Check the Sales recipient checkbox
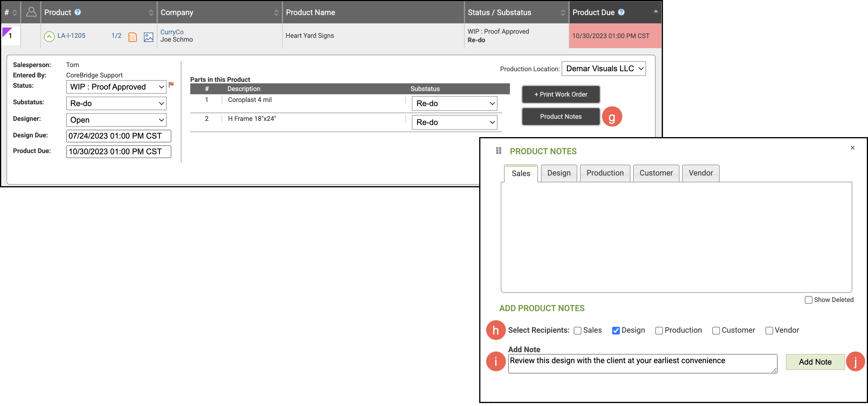The height and width of the screenshot is (406, 868). tap(578, 331)
